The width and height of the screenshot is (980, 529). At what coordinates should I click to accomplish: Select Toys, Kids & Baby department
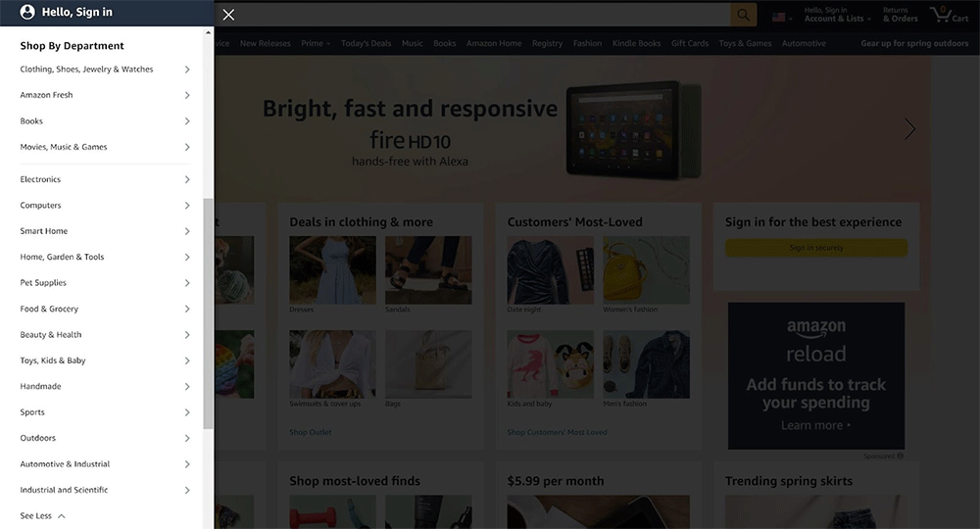tap(53, 361)
